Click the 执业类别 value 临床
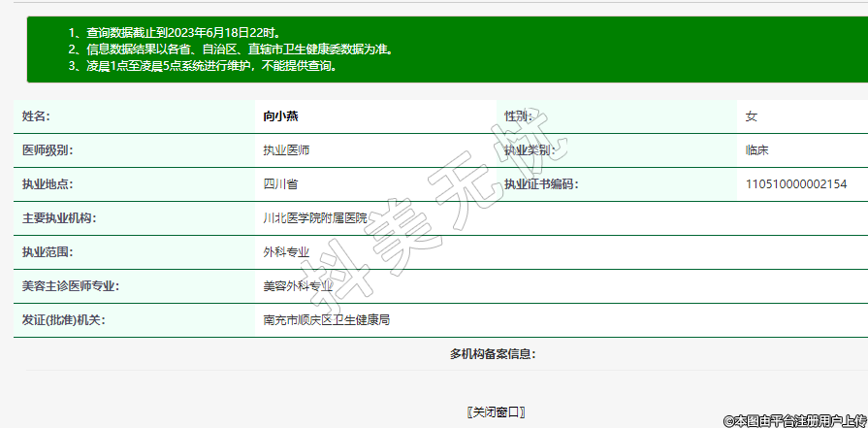This screenshot has width=868, height=428. (756, 150)
